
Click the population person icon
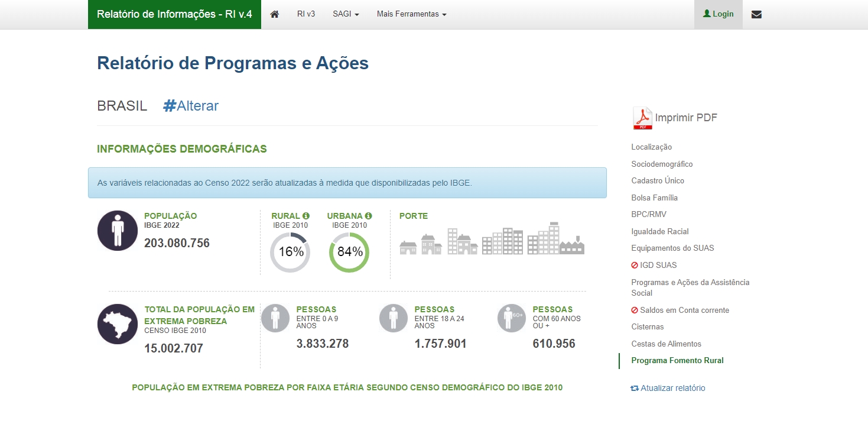117,231
